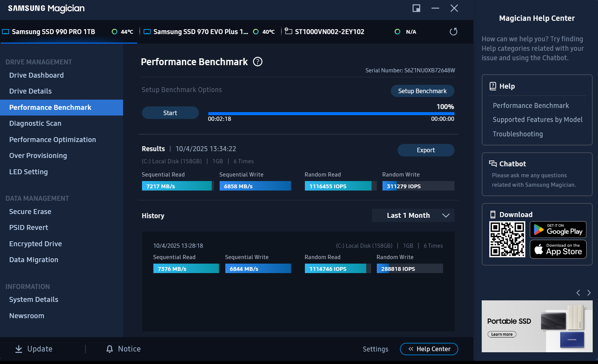View System Details information

34,300
